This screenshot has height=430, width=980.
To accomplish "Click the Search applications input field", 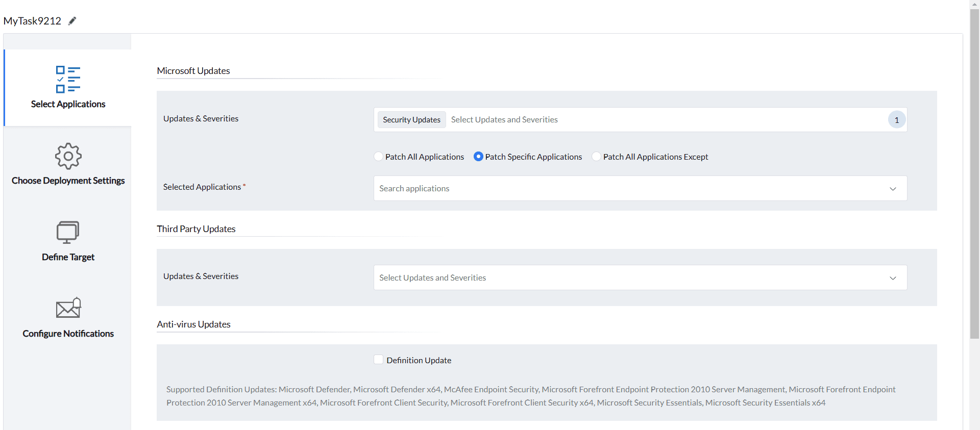I will point(612,189).
